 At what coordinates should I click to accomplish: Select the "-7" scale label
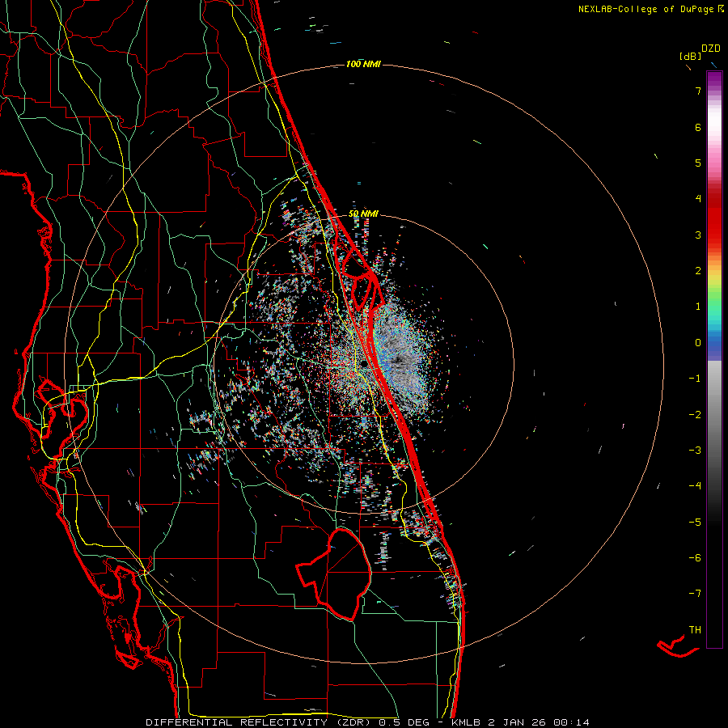[x=695, y=594]
